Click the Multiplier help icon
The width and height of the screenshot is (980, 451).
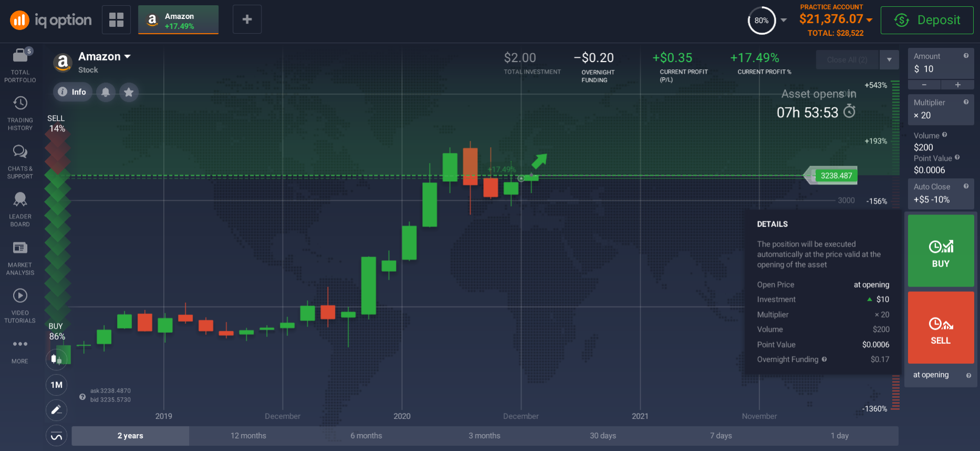[x=966, y=102]
